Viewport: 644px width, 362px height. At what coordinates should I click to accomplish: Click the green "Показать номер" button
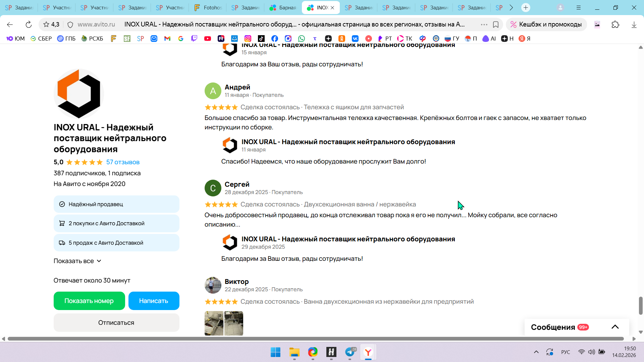[x=89, y=301]
